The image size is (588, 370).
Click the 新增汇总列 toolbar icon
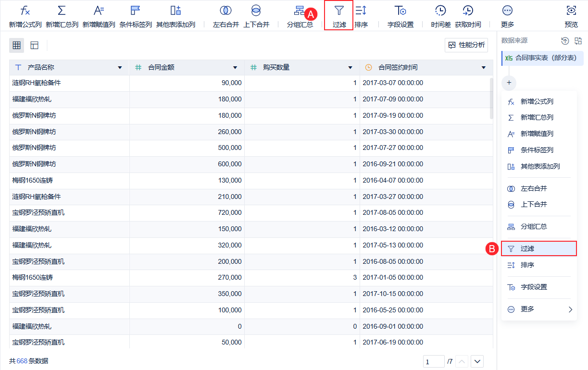(x=62, y=11)
